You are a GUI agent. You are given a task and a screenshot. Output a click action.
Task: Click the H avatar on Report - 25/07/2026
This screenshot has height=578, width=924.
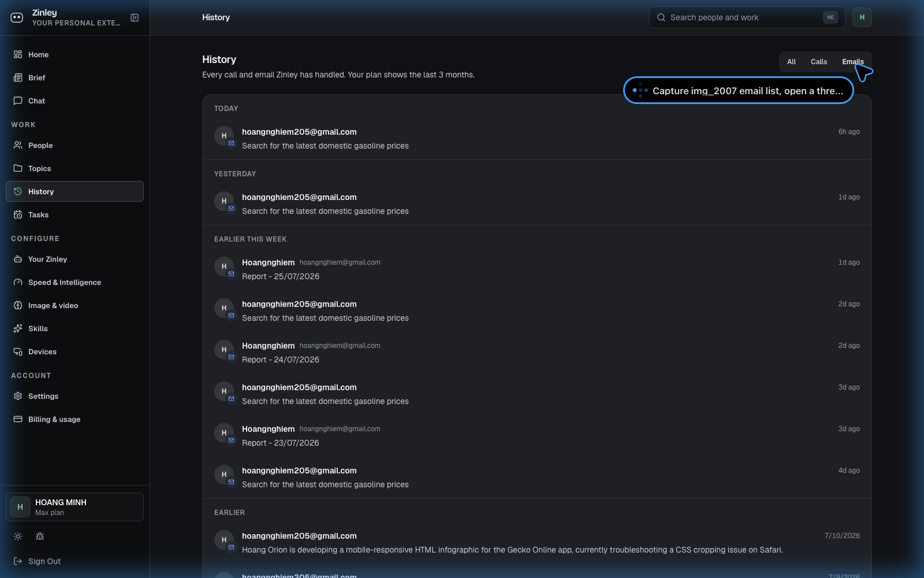coord(224,266)
